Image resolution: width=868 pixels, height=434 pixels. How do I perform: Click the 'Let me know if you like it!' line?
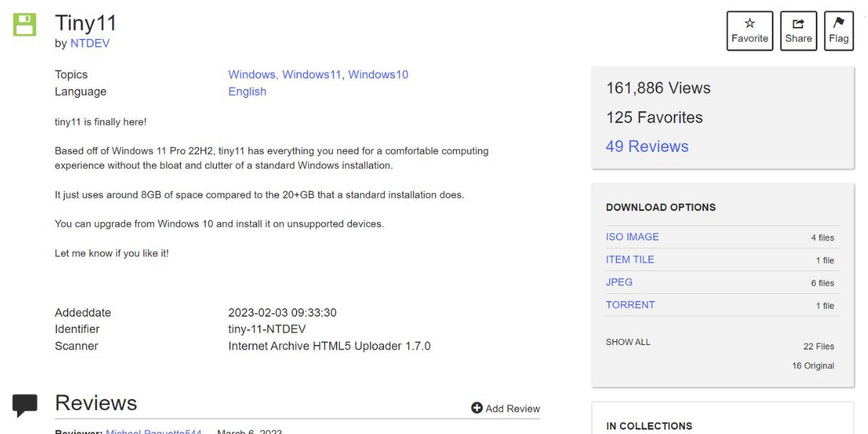pos(112,253)
